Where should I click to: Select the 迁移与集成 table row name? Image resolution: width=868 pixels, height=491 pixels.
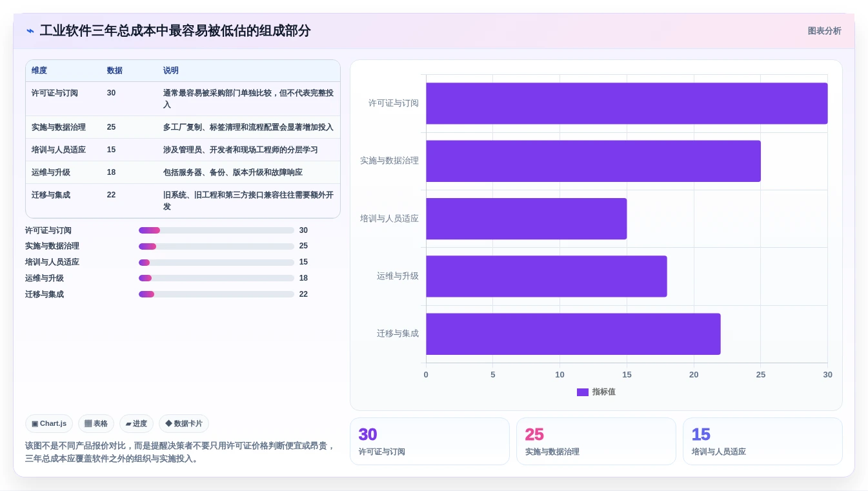(51, 195)
